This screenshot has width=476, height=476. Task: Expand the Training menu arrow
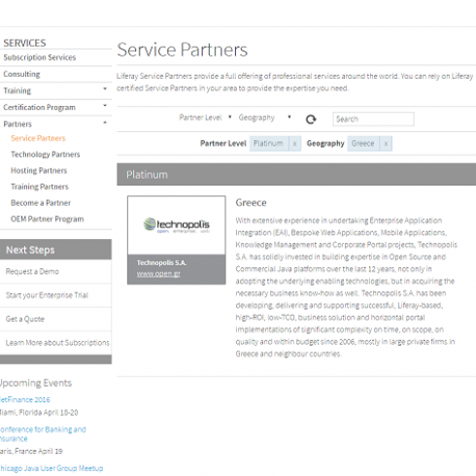tap(105, 88)
